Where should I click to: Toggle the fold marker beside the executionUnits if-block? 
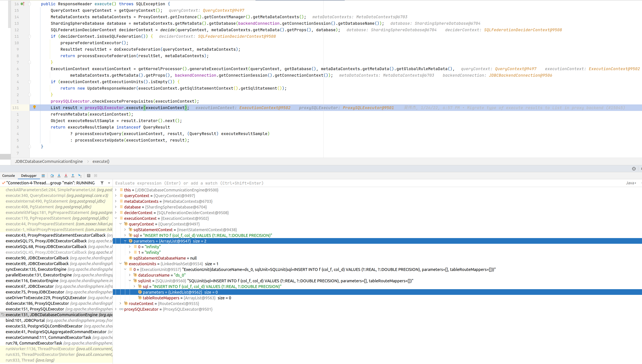click(x=30, y=82)
